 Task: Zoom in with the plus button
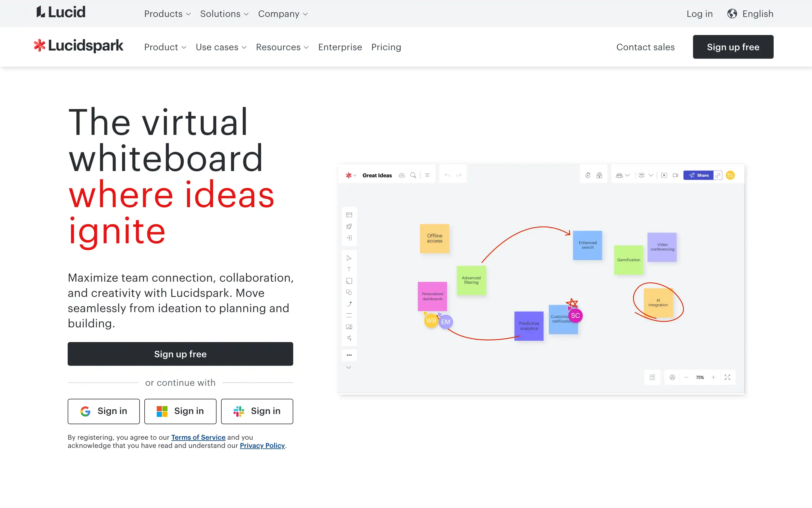pos(713,377)
